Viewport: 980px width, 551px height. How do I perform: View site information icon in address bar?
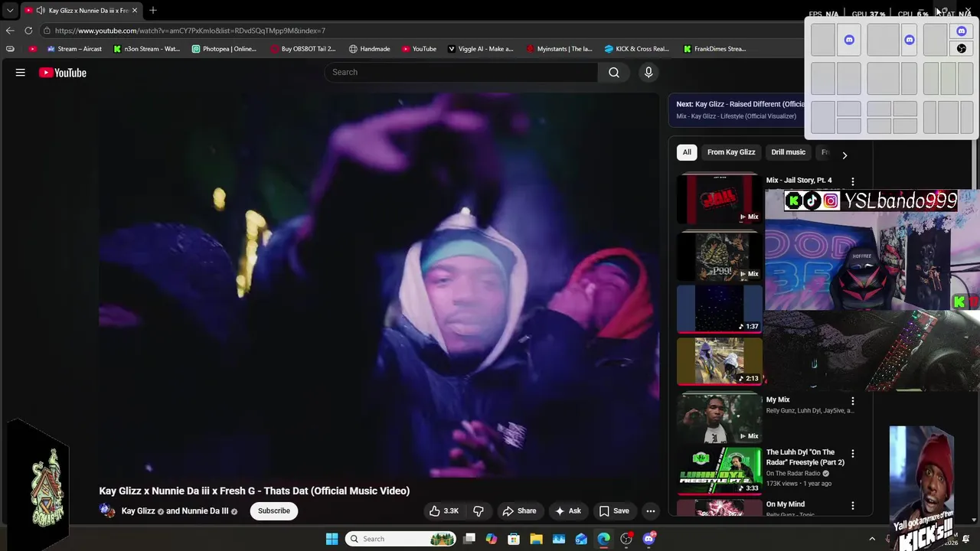pos(47,31)
